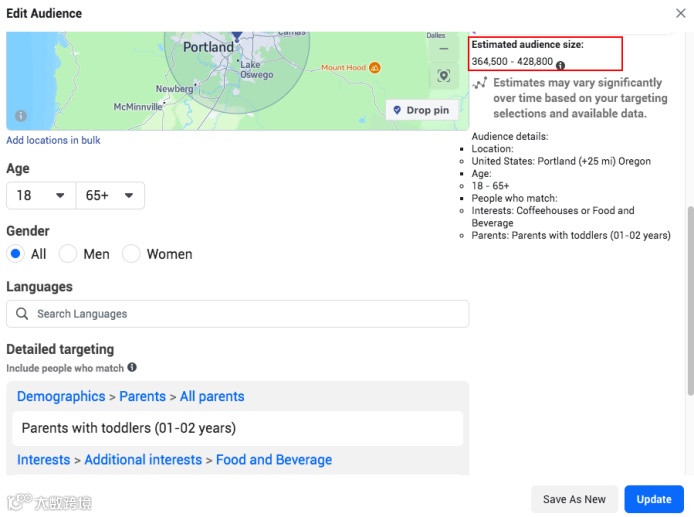Select the All gender radio button
694x517 pixels.
15,254
